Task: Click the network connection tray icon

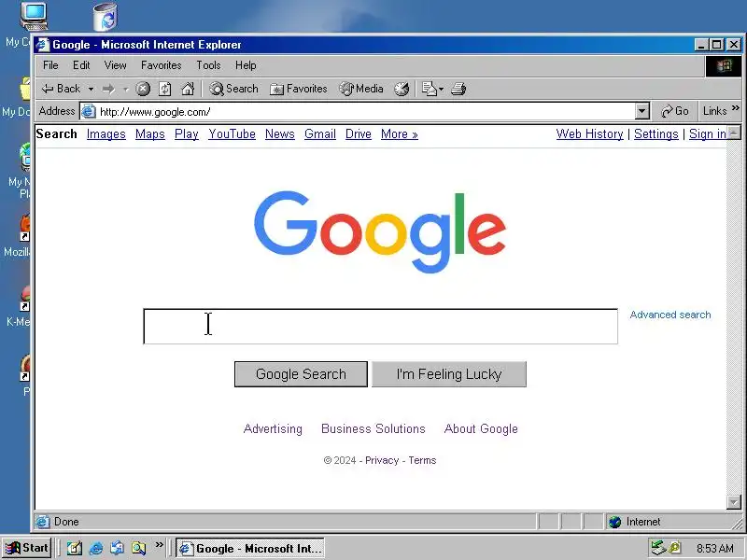Action: tap(658, 548)
